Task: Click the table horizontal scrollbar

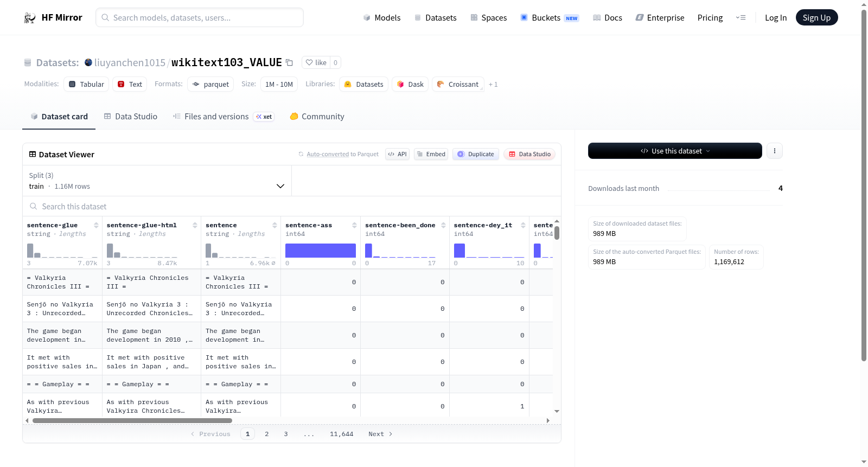Action: pyautogui.click(x=132, y=420)
